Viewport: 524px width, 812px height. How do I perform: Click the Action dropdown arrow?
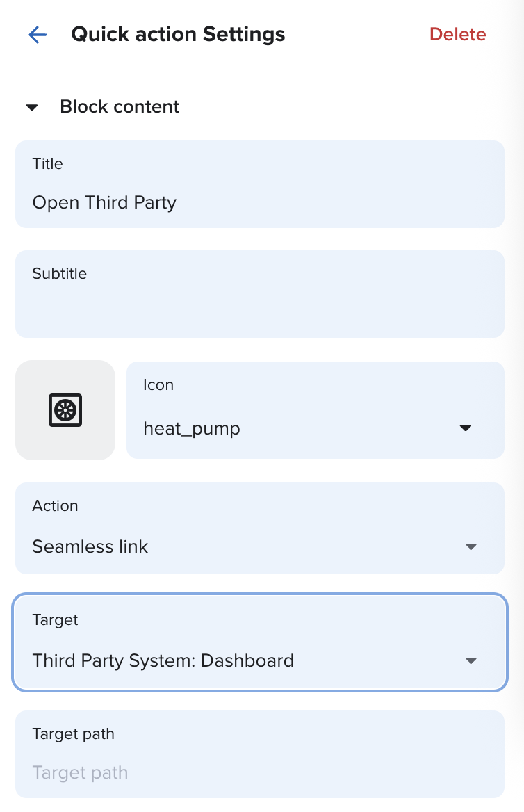point(471,546)
